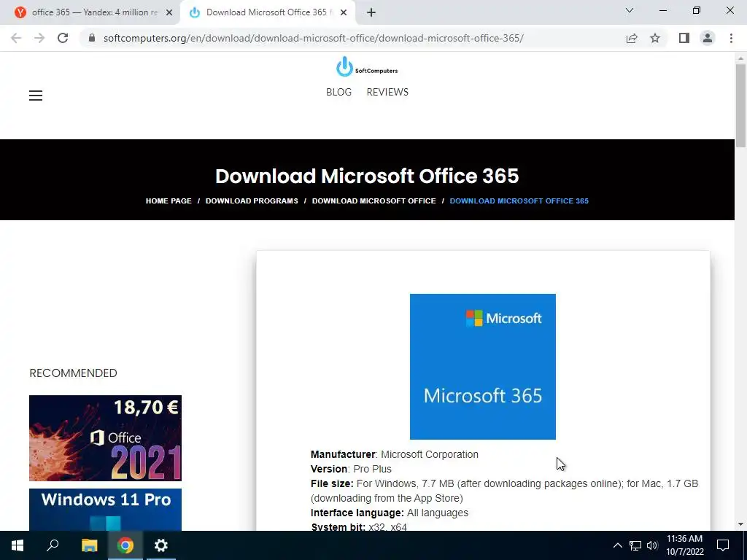Open the taskbar clock and date

click(684, 545)
